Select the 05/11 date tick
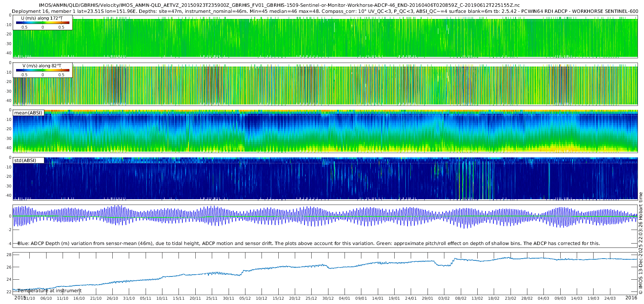The width and height of the screenshot is (644, 304). [x=146, y=298]
